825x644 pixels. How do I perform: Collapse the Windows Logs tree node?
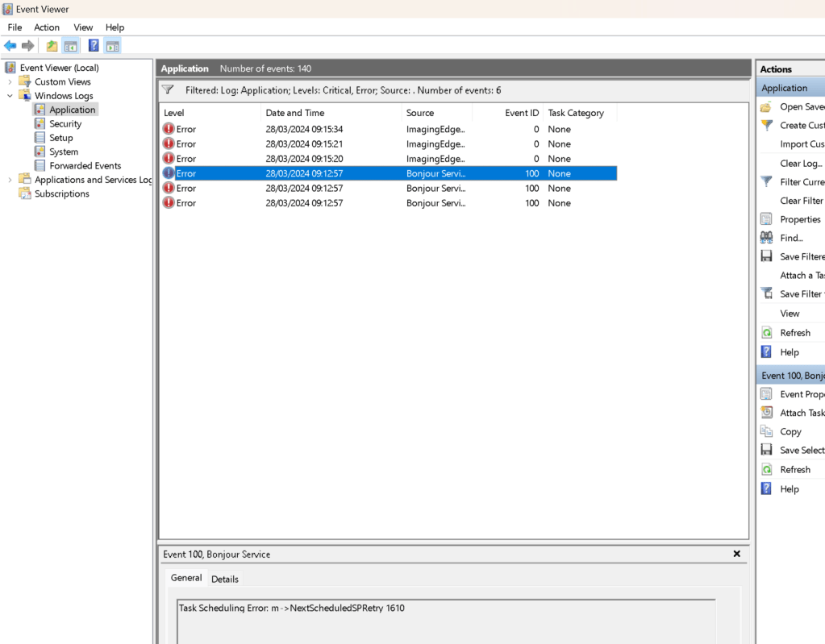[10, 96]
